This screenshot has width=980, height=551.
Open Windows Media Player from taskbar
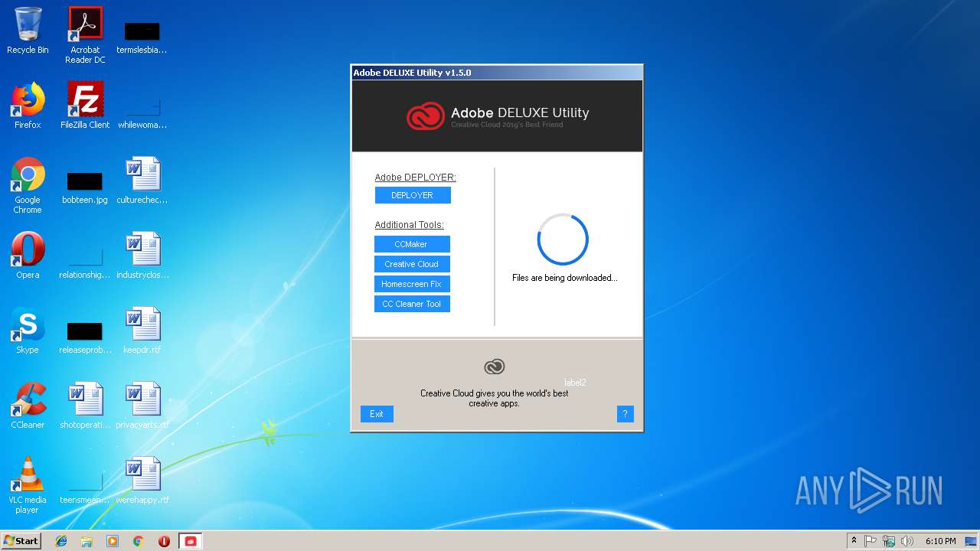113,541
